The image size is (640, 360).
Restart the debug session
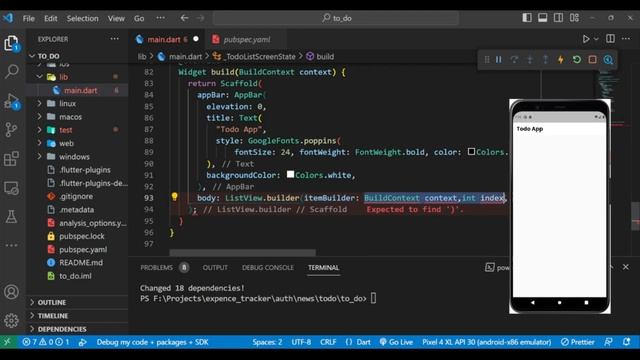pos(577,60)
